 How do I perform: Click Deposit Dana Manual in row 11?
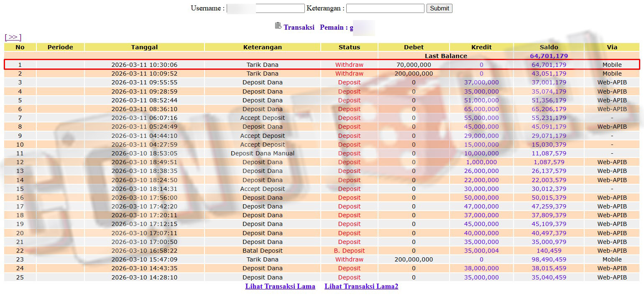262,153
